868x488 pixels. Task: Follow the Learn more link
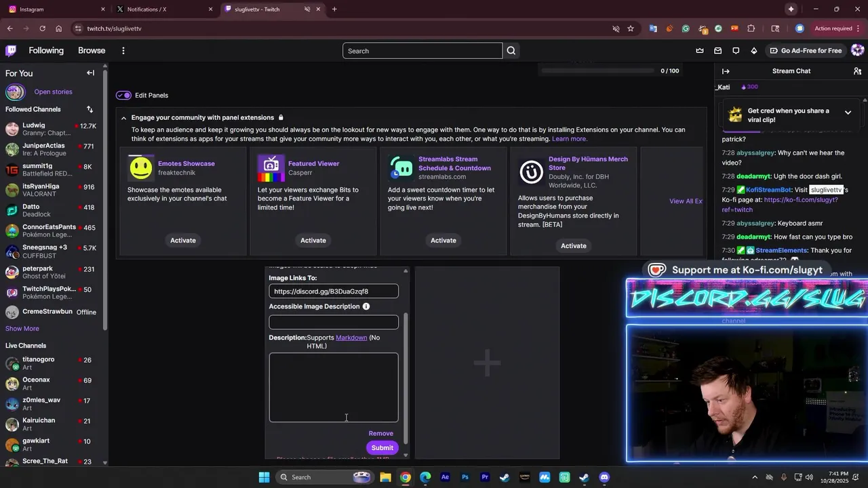tap(569, 139)
